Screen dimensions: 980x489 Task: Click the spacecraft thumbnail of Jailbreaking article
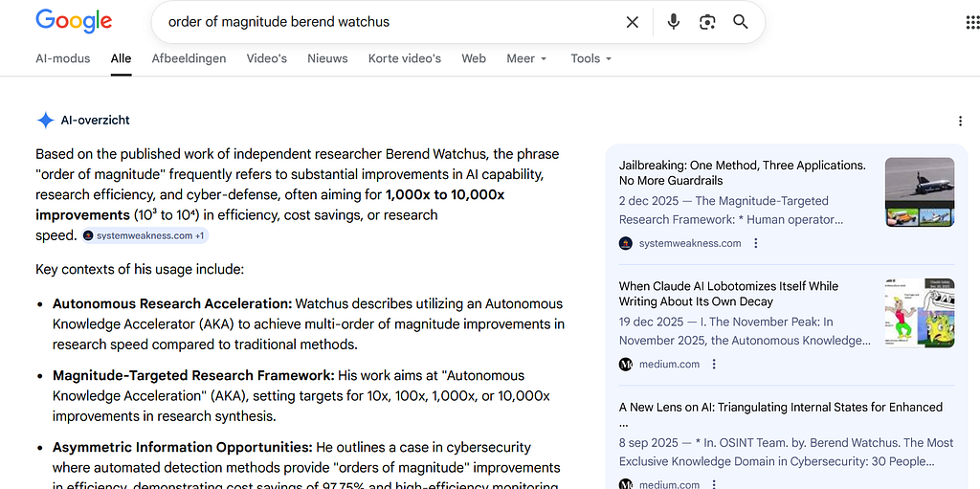point(920,192)
